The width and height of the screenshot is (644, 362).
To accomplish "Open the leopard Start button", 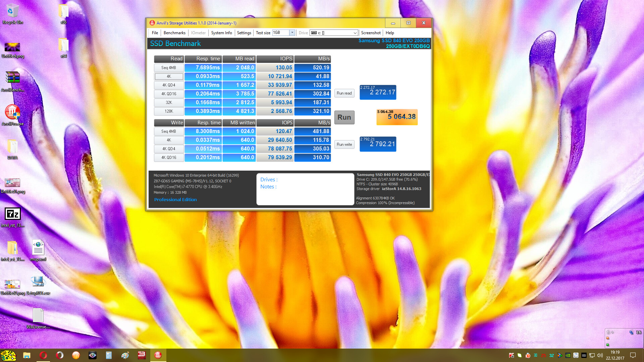I will [8, 355].
